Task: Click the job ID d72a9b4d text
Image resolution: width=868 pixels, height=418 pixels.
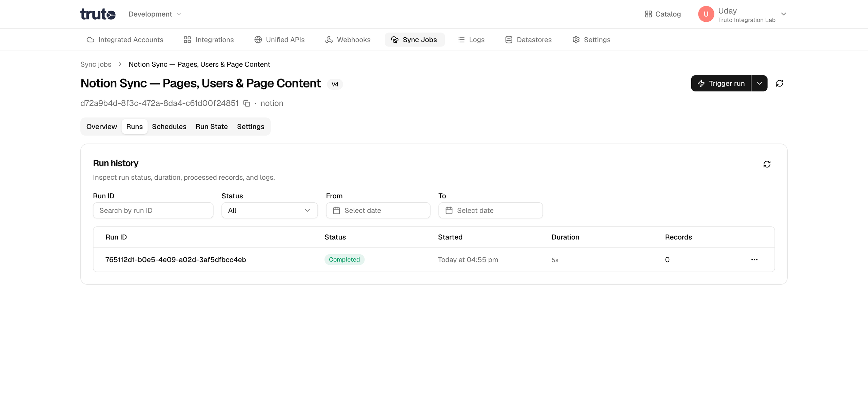Action: tap(159, 103)
